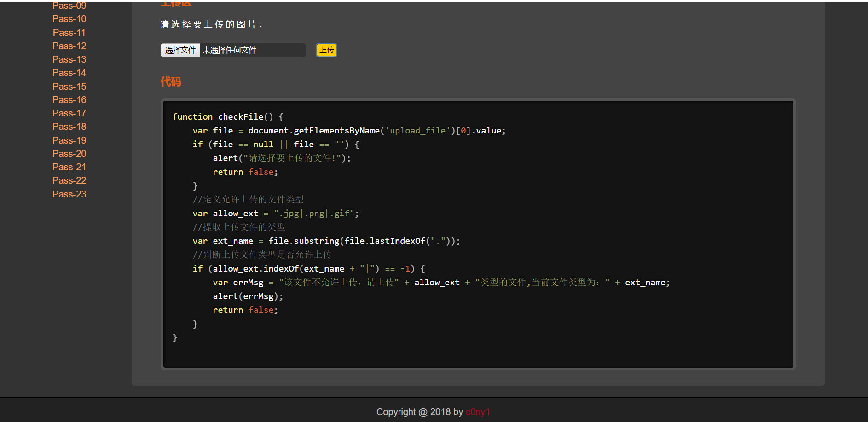868x422 pixels.
Task: Visit the c0ny1 author link
Action: (478, 412)
